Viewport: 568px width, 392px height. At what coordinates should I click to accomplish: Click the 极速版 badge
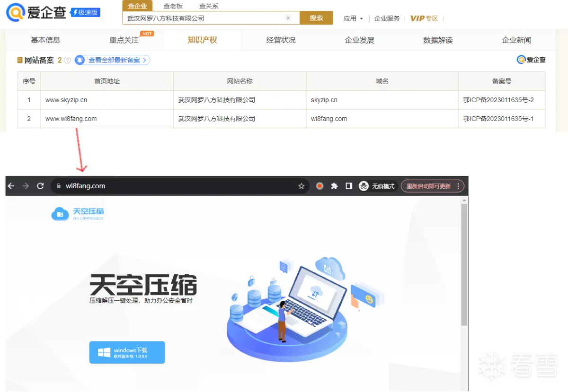(x=85, y=13)
